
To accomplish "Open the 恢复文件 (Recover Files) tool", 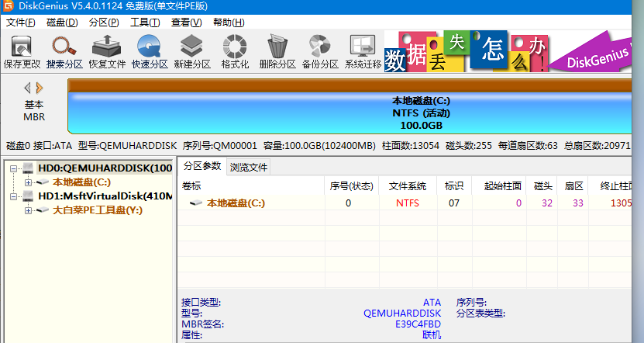I will click(x=107, y=52).
